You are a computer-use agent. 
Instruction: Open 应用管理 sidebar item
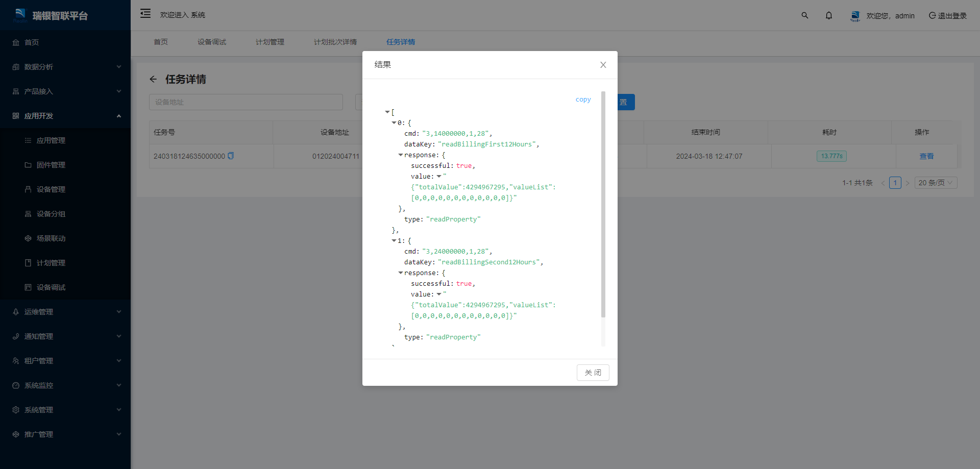point(65,140)
